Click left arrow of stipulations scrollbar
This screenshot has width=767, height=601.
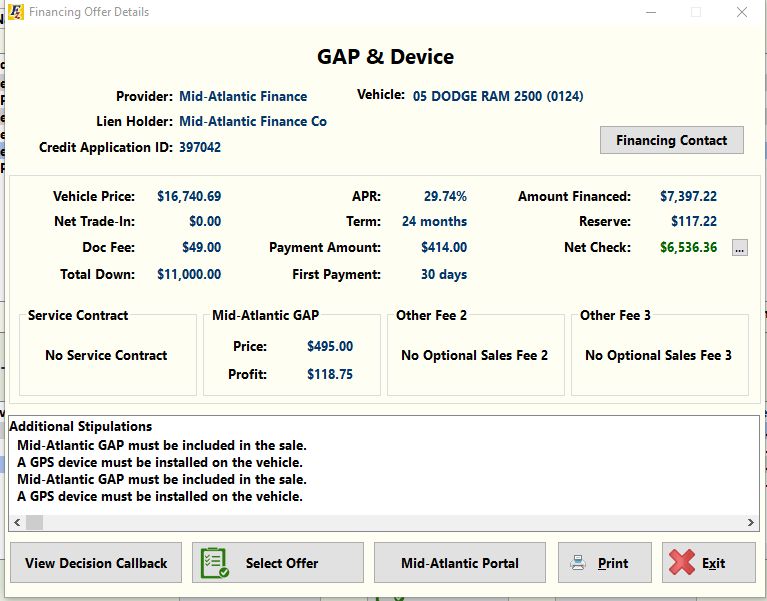pos(17,522)
